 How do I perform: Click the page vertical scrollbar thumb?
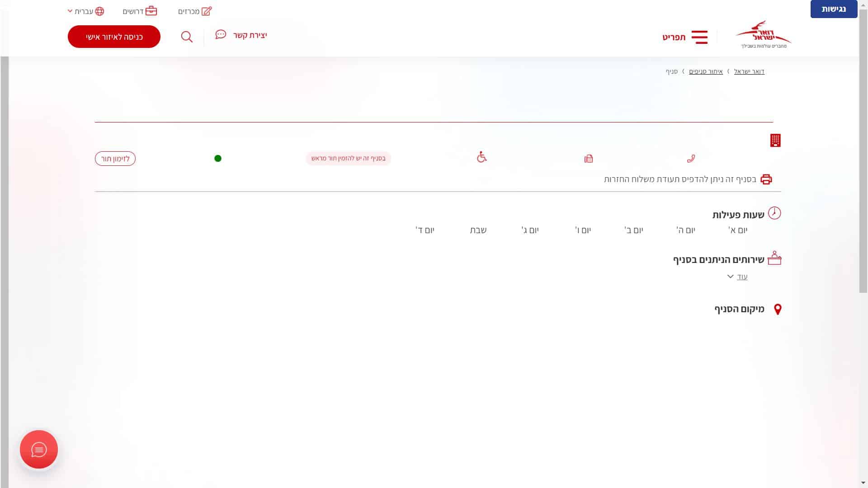tap(863, 151)
